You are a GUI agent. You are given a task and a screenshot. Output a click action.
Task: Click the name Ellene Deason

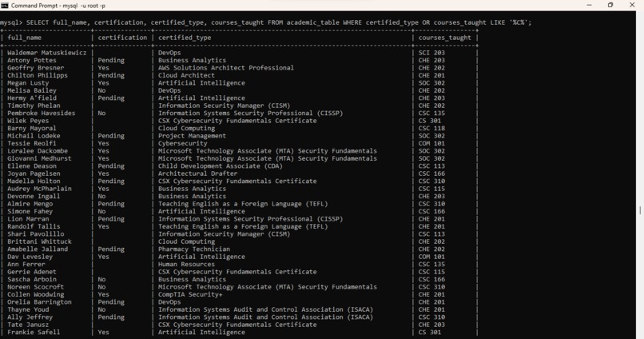pos(32,166)
